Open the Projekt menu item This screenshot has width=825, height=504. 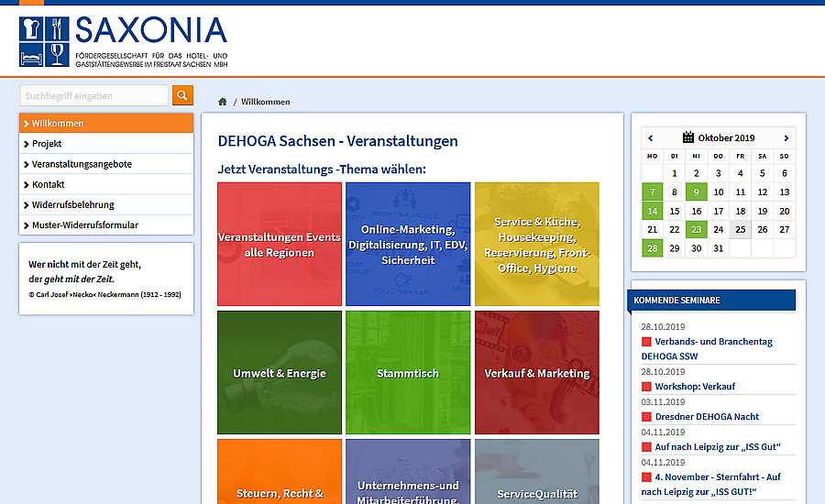106,144
